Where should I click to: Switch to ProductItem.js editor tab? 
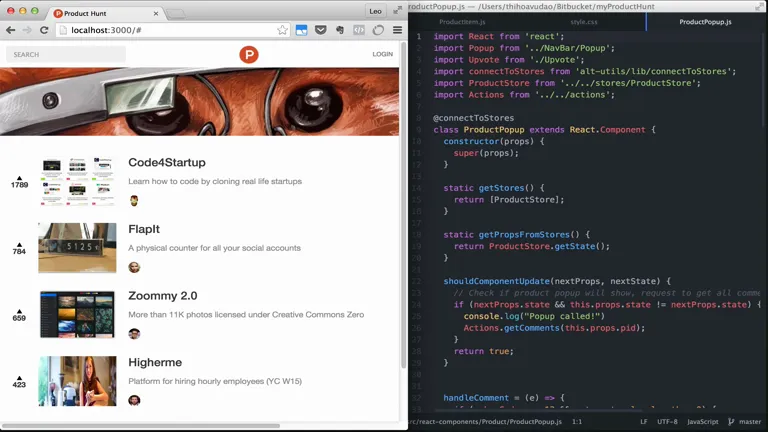pyautogui.click(x=462, y=22)
